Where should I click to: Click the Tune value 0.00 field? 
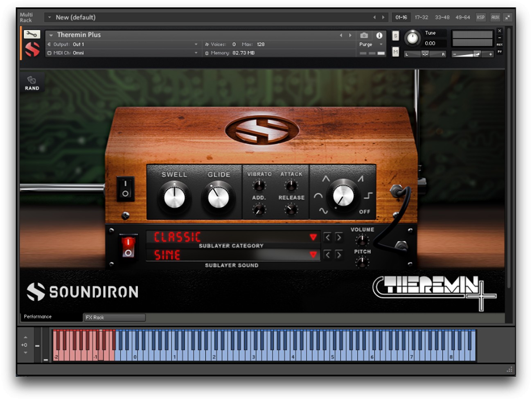click(x=434, y=43)
